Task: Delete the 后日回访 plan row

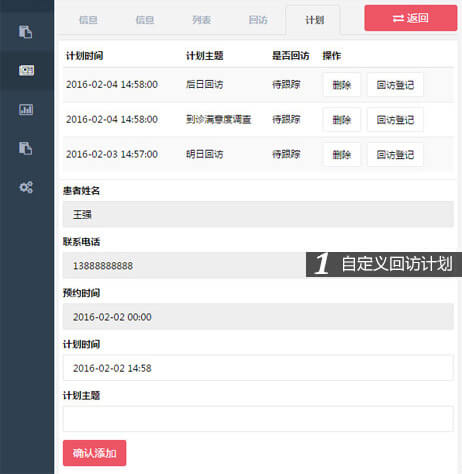Action: pos(342,85)
